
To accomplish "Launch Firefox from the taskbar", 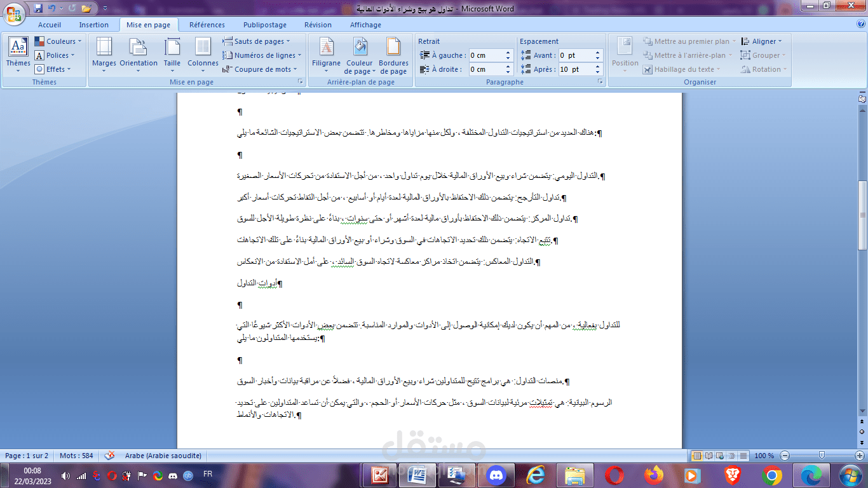I will click(x=653, y=475).
